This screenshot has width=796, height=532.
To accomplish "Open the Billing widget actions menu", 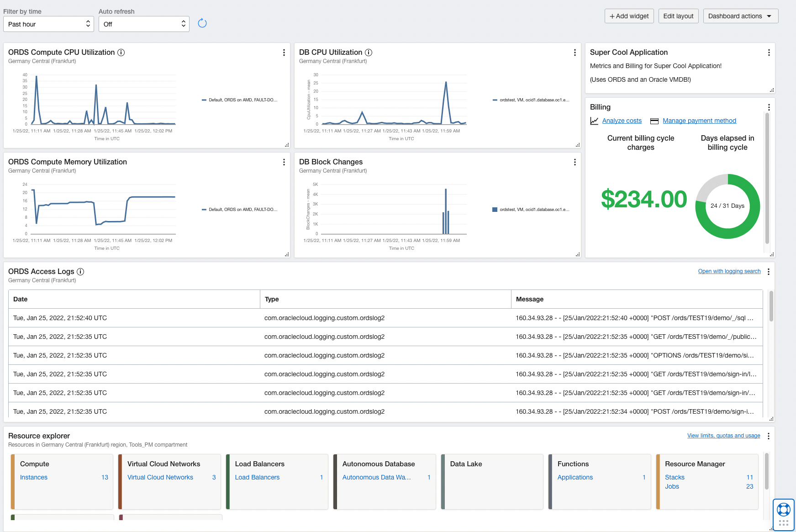I will pyautogui.click(x=769, y=107).
